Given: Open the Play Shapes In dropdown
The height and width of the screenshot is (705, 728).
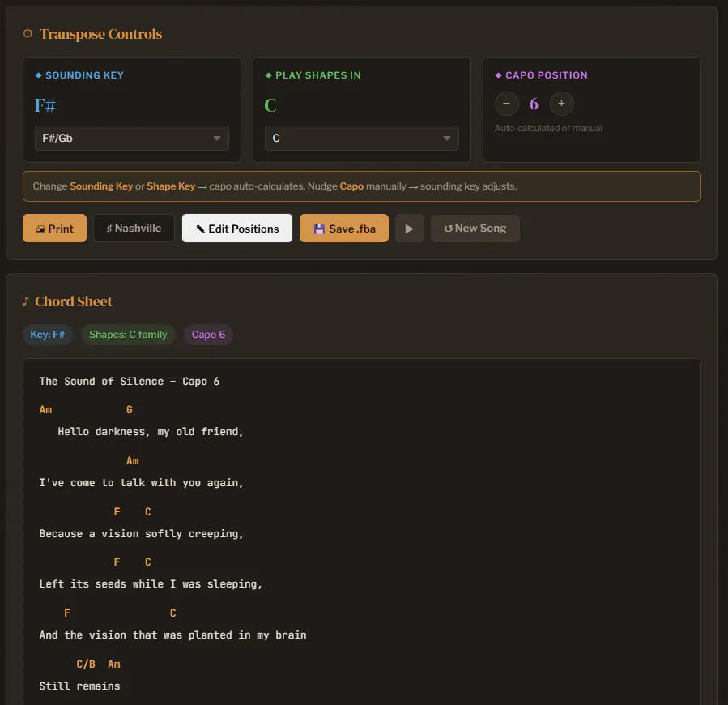Looking at the screenshot, I should pos(362,138).
